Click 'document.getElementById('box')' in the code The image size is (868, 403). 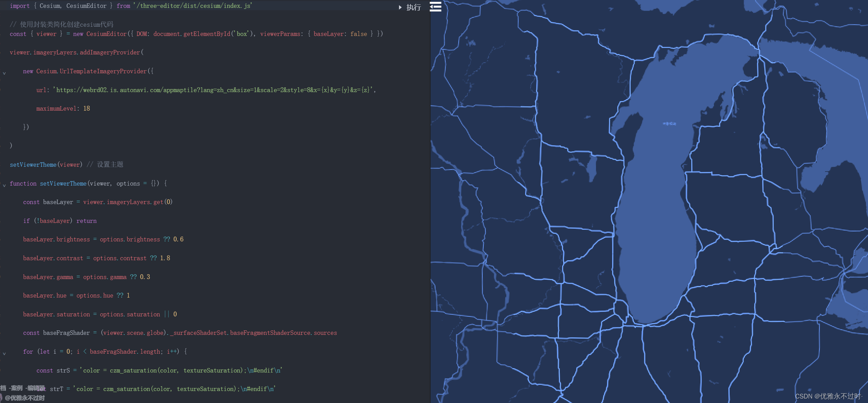(203, 34)
